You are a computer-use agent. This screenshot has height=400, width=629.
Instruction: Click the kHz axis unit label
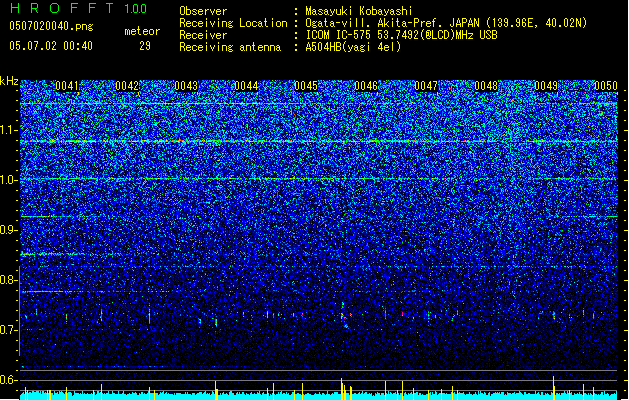(9, 81)
